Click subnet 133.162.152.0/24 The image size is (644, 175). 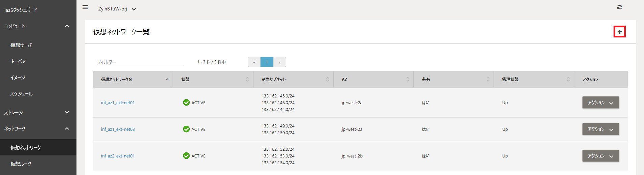click(278, 149)
